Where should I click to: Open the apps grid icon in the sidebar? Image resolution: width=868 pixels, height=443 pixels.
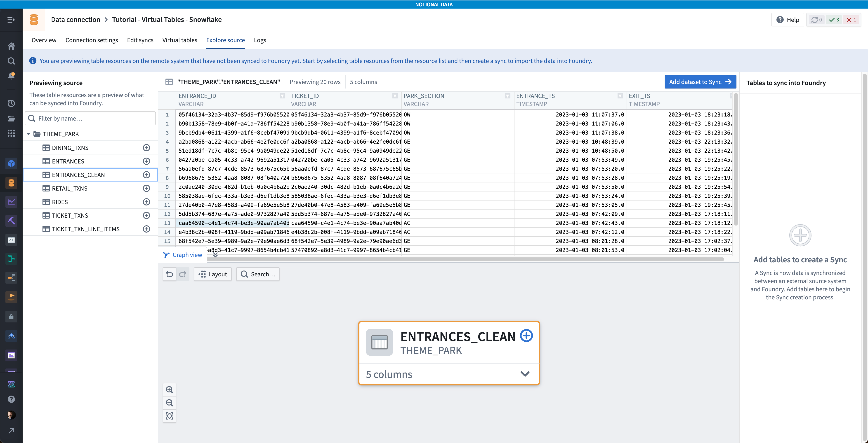click(x=11, y=134)
